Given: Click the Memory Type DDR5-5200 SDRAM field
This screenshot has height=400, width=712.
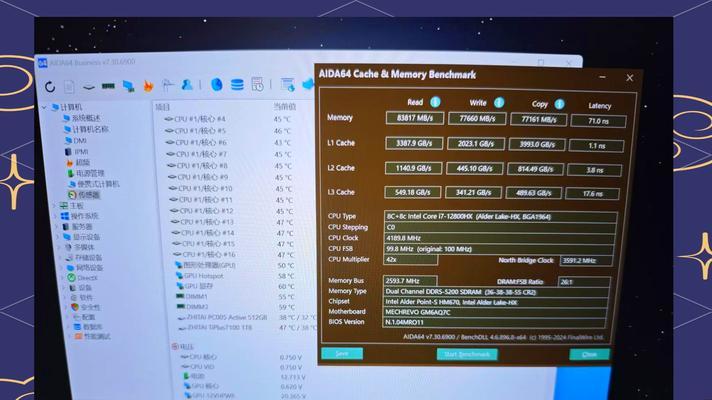Looking at the screenshot, I should pos(495,292).
